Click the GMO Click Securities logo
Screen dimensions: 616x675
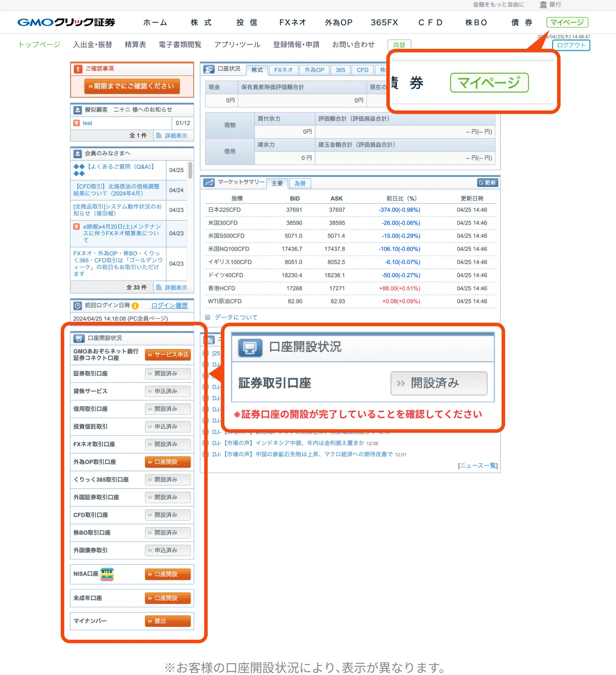coord(66,22)
